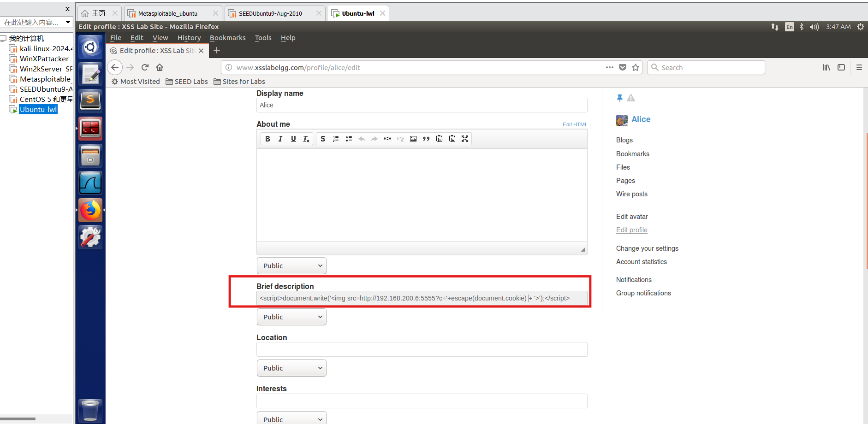Toggle bold formatting in About me editor
This screenshot has width=868, height=424.
(x=268, y=139)
